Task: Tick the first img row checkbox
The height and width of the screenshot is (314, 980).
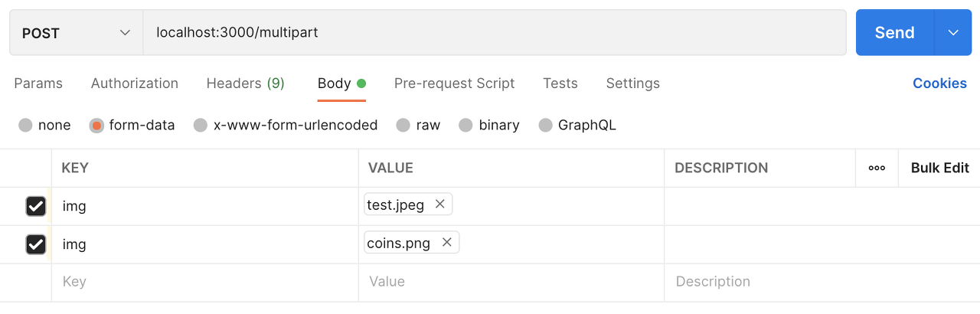Action: click(x=36, y=206)
